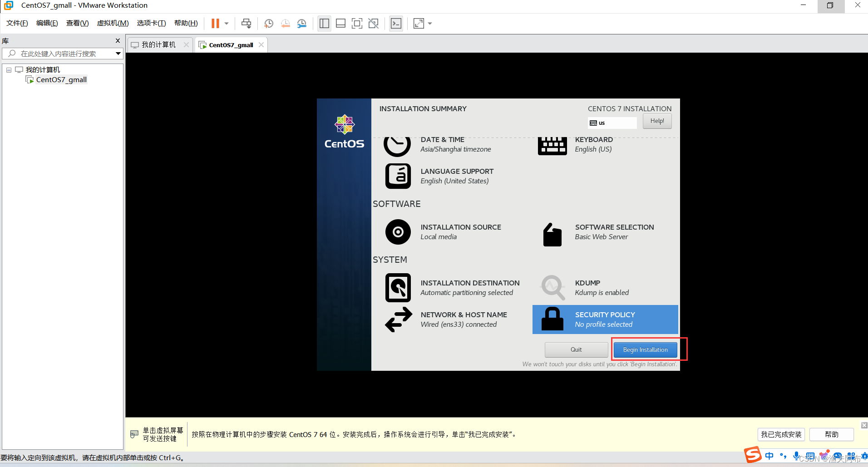
Task: Open Software Selection package icon
Action: (x=552, y=234)
